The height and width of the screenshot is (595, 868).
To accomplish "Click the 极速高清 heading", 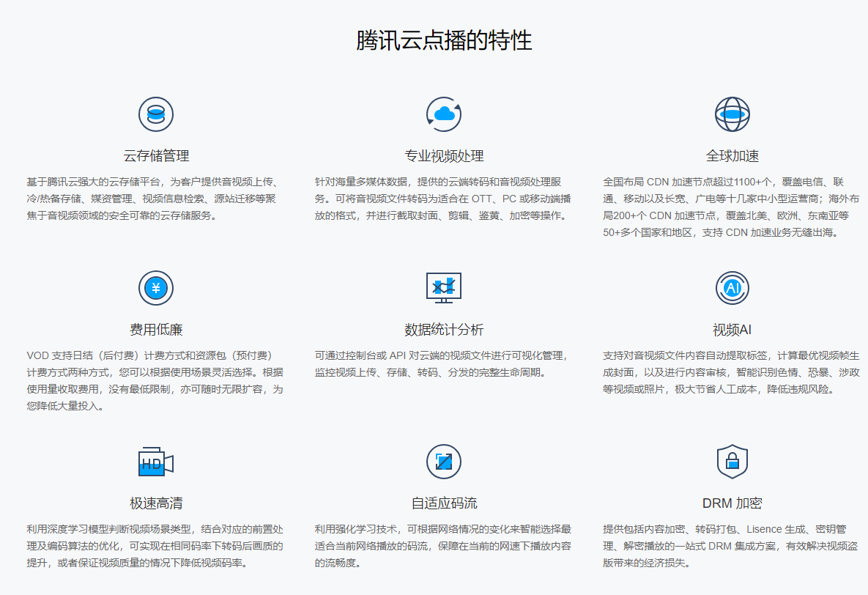I will (x=156, y=503).
